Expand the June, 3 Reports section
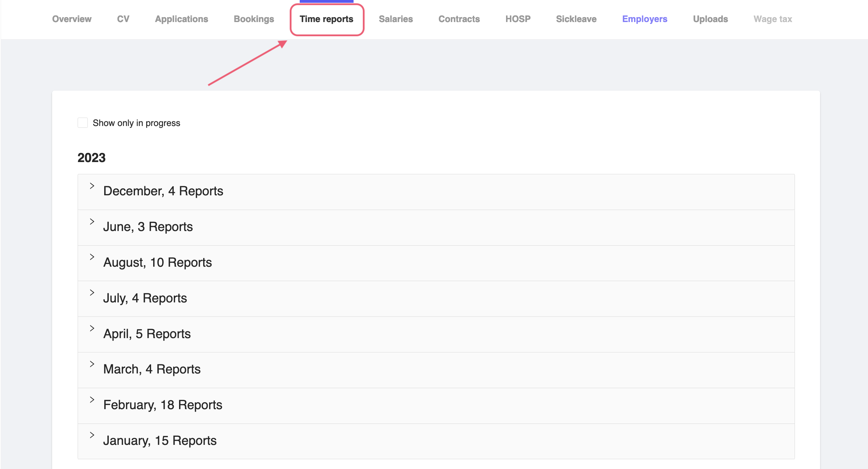This screenshot has height=469, width=868. [148, 227]
